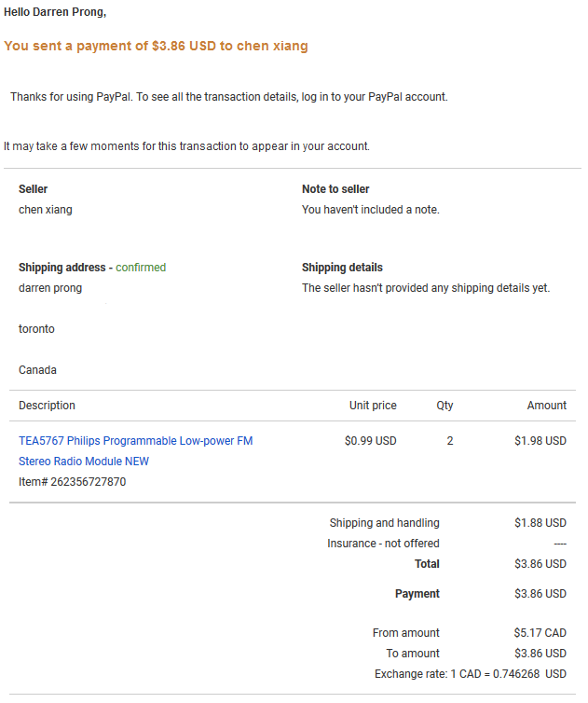Select the $0.99 USD unit price
This screenshot has width=588, height=703.
point(370,441)
